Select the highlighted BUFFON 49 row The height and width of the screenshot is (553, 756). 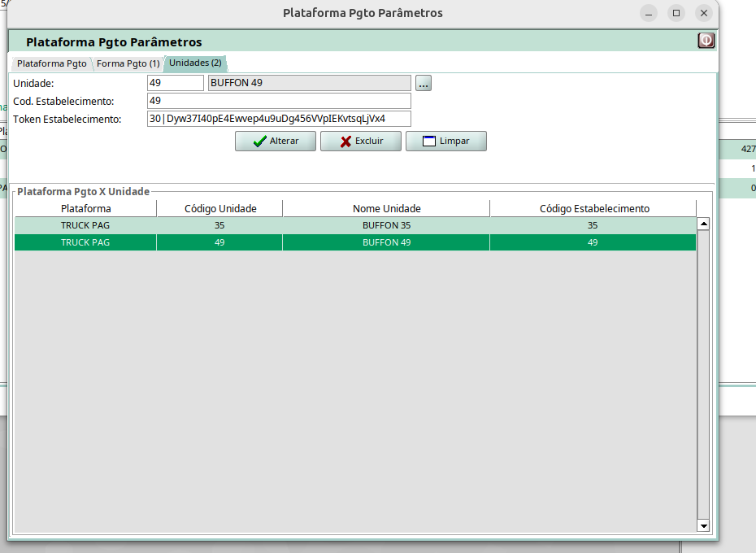pos(354,242)
